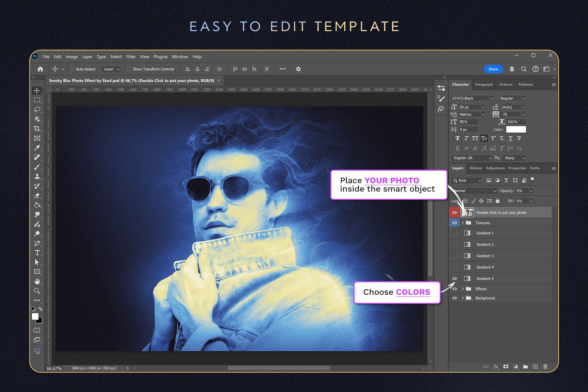
Task: Select the Horizontal Type tool
Action: click(x=37, y=253)
